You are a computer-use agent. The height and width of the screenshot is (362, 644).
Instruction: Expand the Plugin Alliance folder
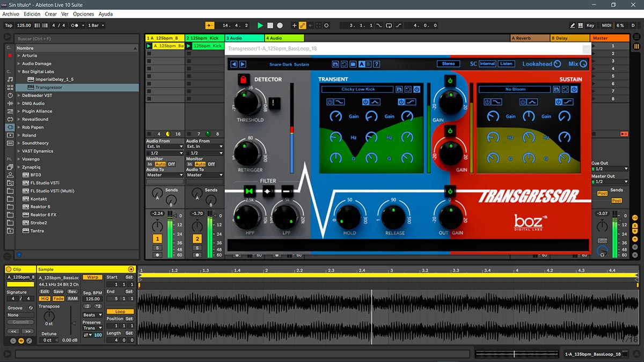click(19, 112)
